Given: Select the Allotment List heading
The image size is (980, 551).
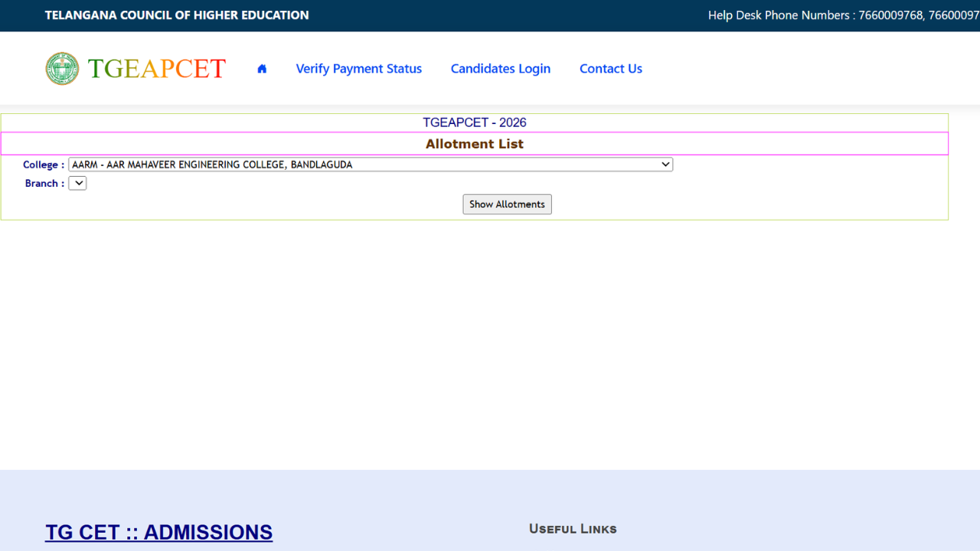Looking at the screenshot, I should 475,144.
